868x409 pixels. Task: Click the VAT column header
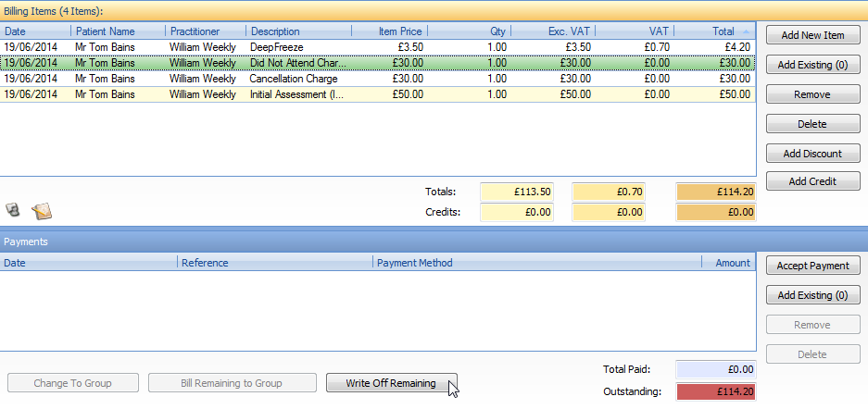(x=635, y=31)
